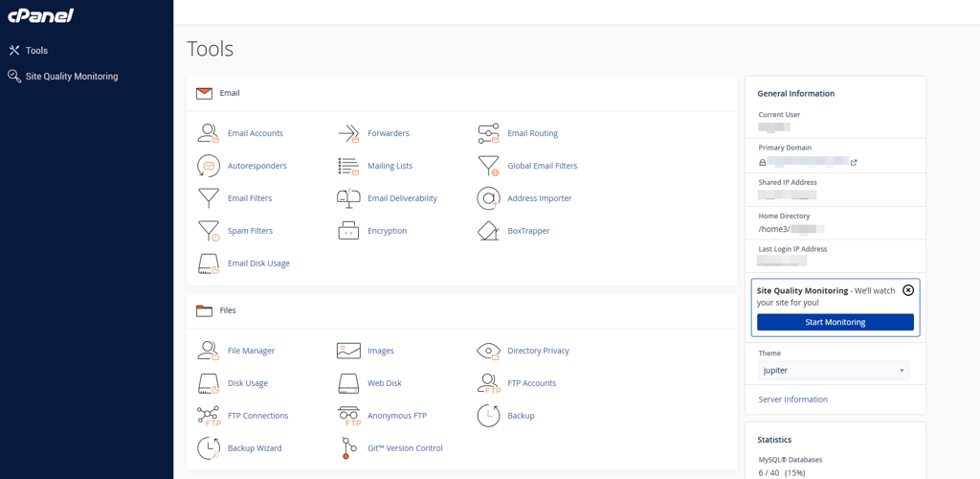The height and width of the screenshot is (479, 980).
Task: Open primary domain external link icon
Action: pyautogui.click(x=854, y=163)
